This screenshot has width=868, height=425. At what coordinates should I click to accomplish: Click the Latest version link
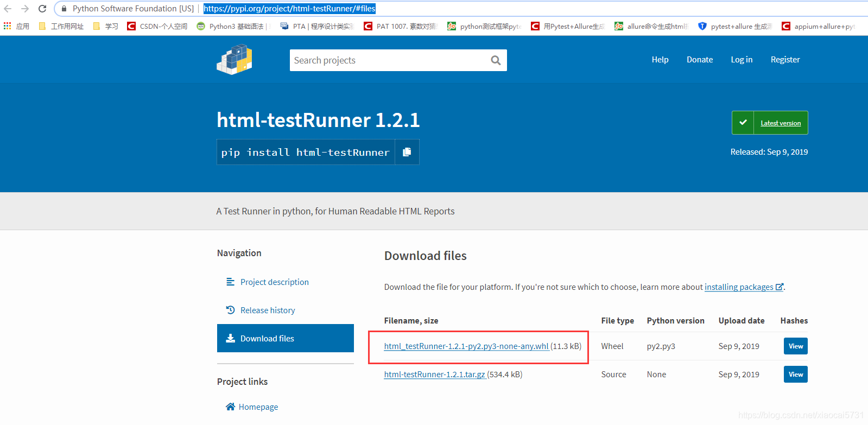click(x=781, y=123)
